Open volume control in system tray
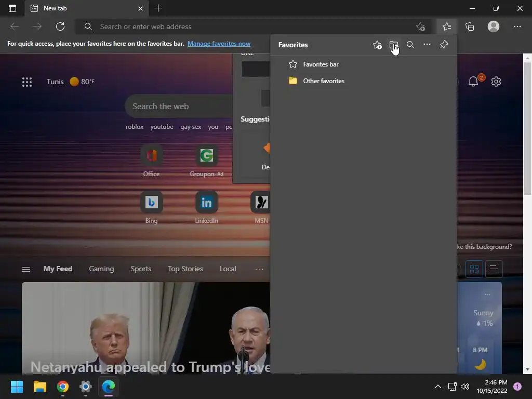 [465, 387]
